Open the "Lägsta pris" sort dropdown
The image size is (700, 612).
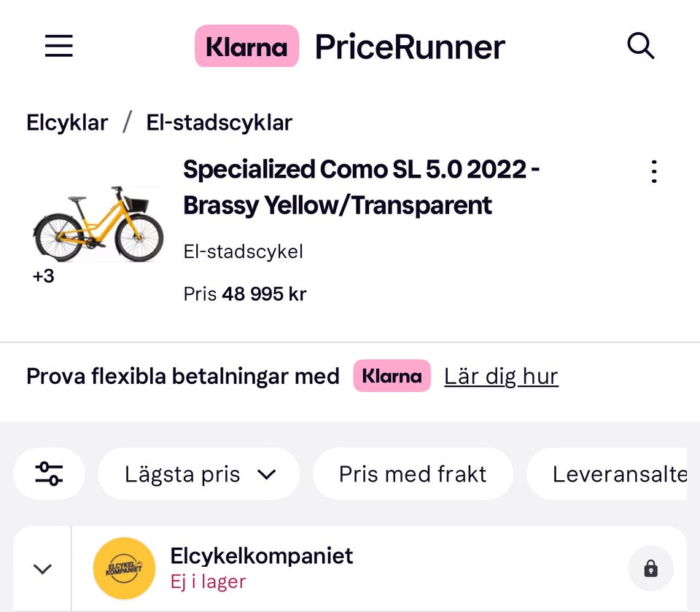point(199,474)
